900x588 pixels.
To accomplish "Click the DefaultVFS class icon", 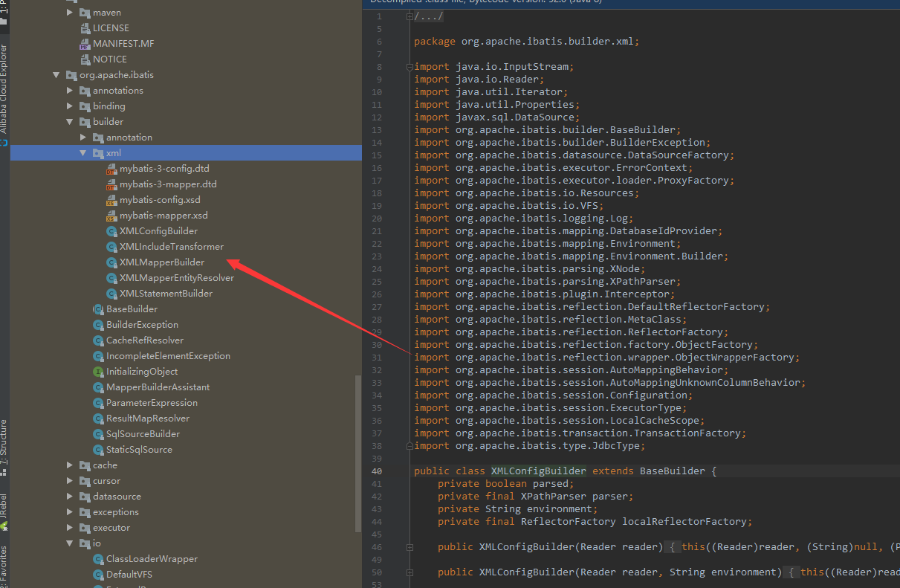I will coord(98,575).
